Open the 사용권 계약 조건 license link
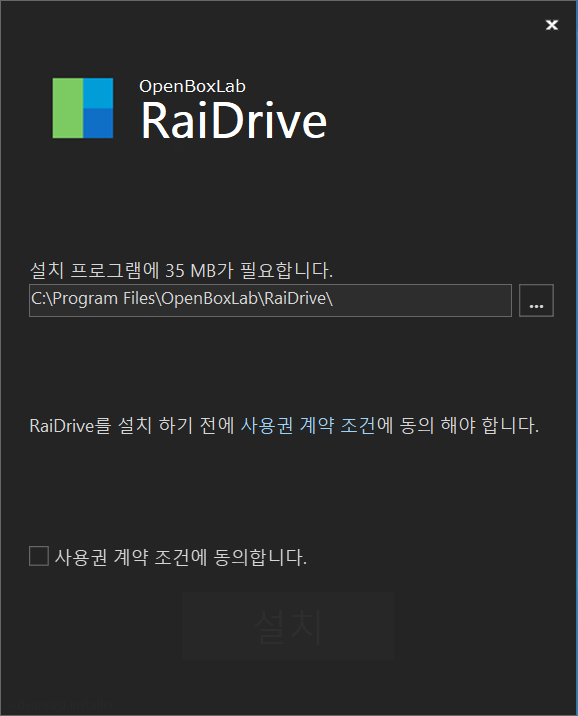 click(x=308, y=426)
